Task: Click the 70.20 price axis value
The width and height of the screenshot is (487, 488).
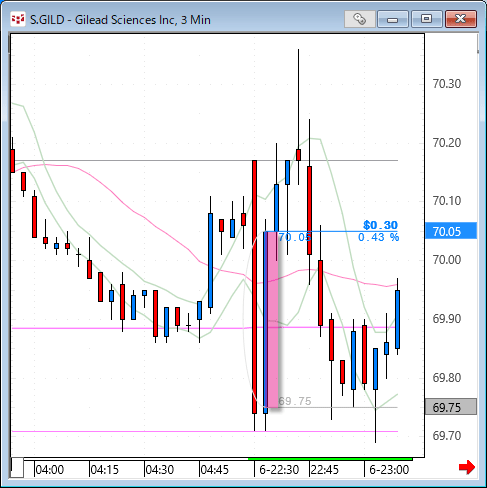Action: [x=447, y=143]
